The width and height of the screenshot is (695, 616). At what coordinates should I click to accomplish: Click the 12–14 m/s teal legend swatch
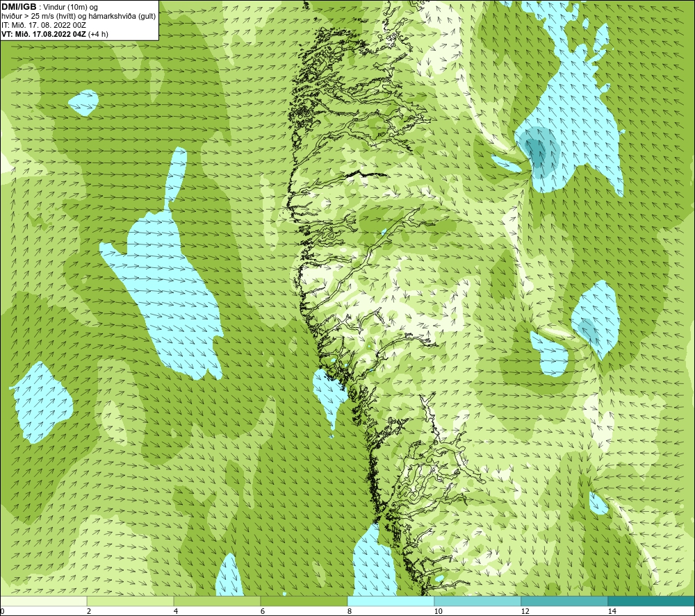click(564, 601)
